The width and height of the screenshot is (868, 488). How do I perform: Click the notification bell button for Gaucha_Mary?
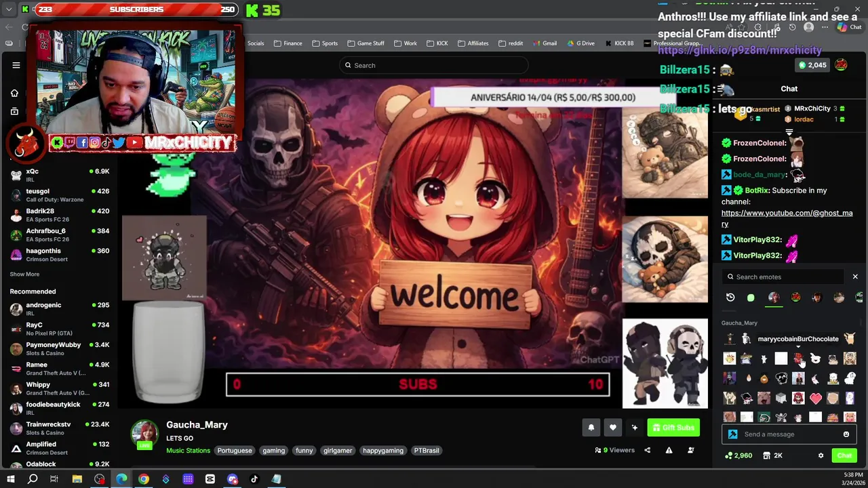(591, 428)
